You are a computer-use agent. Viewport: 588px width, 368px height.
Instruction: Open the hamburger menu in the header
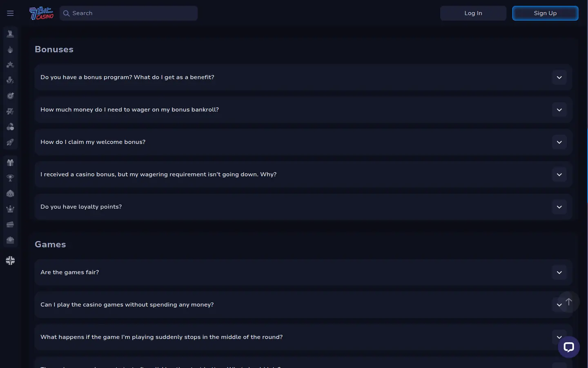point(10,13)
